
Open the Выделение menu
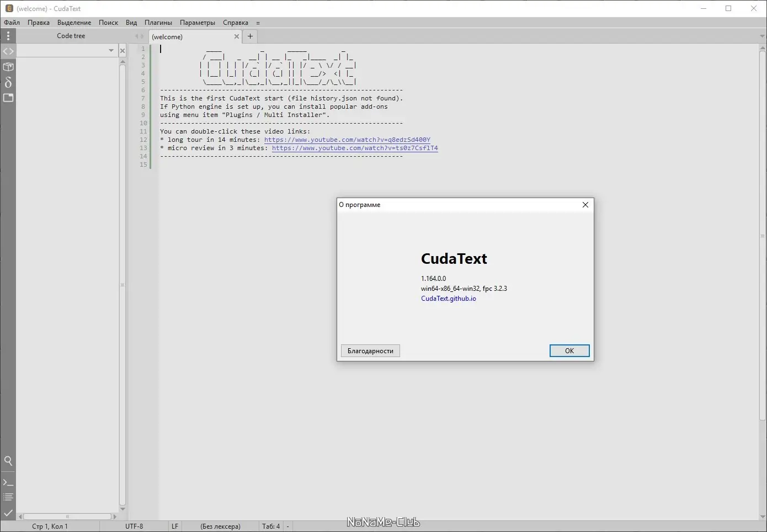click(x=74, y=23)
